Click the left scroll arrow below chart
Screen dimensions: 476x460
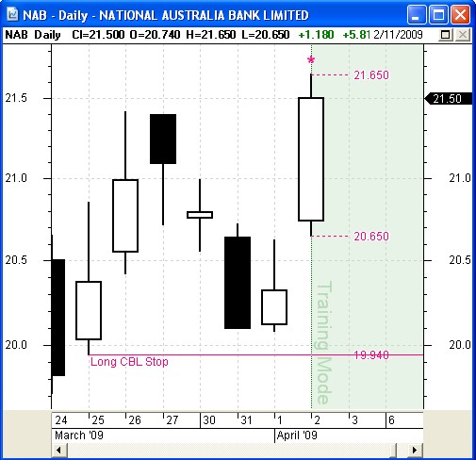click(59, 450)
